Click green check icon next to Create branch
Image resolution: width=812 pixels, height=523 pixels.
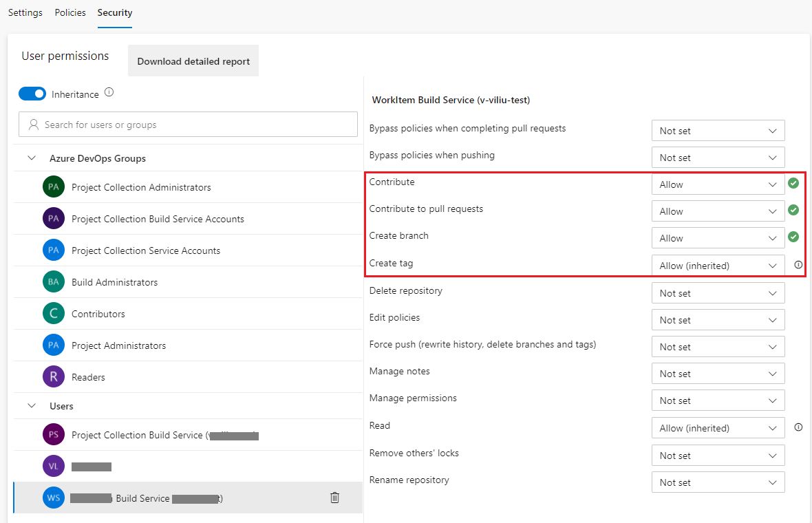coord(793,237)
